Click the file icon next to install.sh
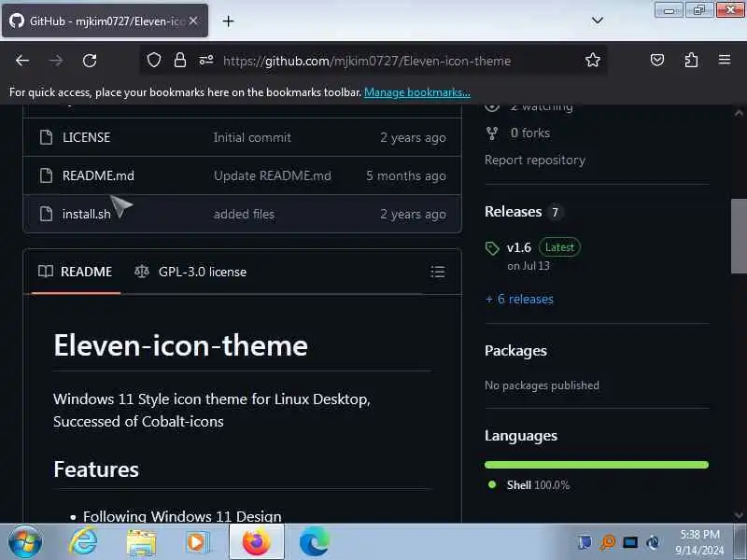 [x=46, y=214]
